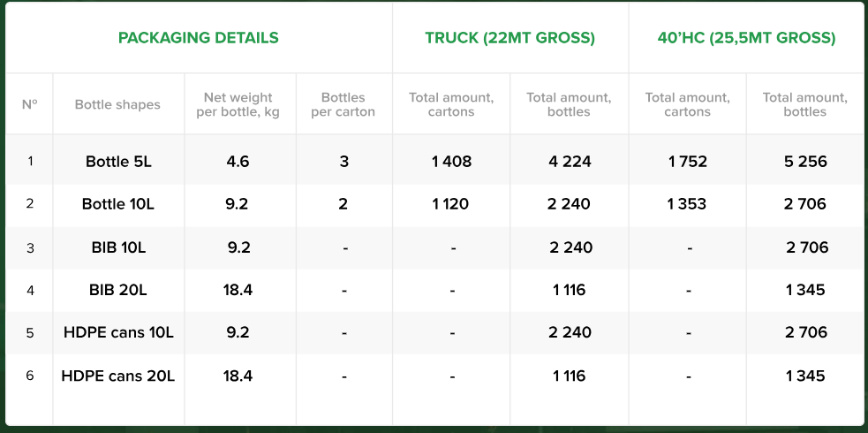Click the 1 120 truck cartons cell
The height and width of the screenshot is (433, 868).
coord(451,204)
